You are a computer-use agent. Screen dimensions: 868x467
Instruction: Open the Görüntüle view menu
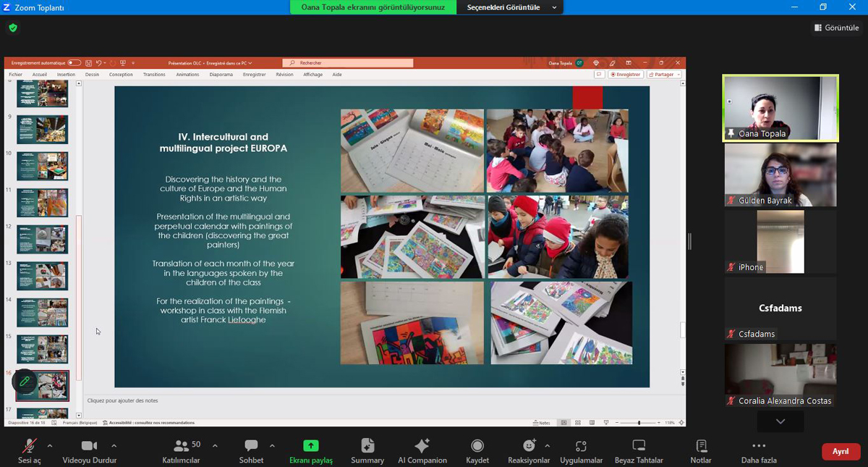pyautogui.click(x=836, y=28)
